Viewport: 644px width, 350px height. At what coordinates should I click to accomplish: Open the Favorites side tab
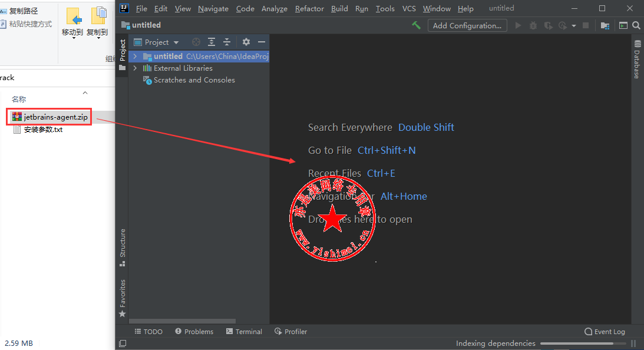(123, 298)
